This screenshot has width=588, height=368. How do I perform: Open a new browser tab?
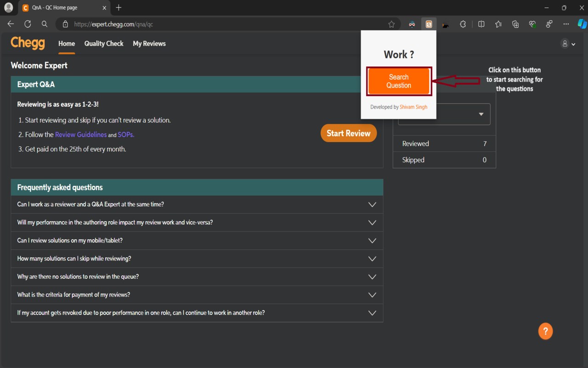tap(119, 7)
